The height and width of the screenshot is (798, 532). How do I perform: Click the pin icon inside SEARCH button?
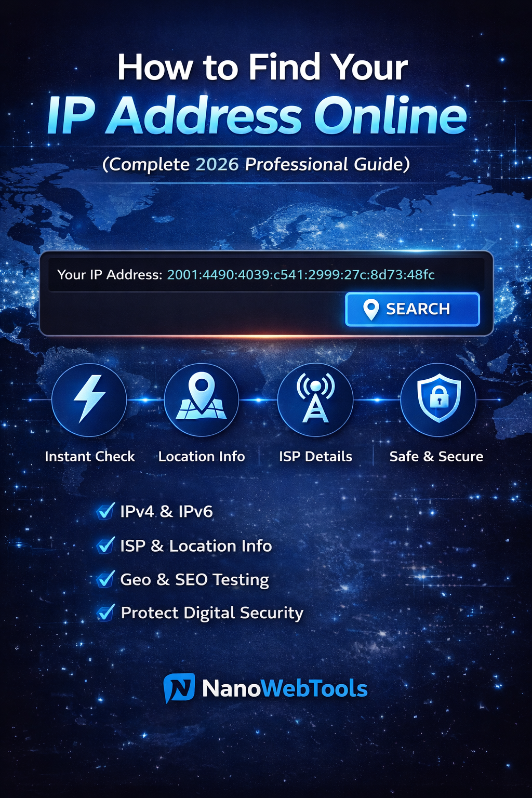tap(371, 310)
